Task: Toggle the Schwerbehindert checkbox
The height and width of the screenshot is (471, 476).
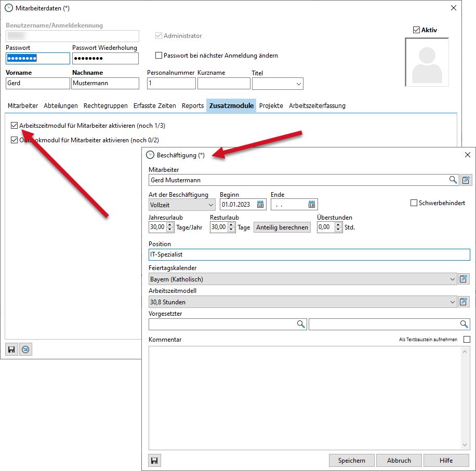Action: point(414,203)
